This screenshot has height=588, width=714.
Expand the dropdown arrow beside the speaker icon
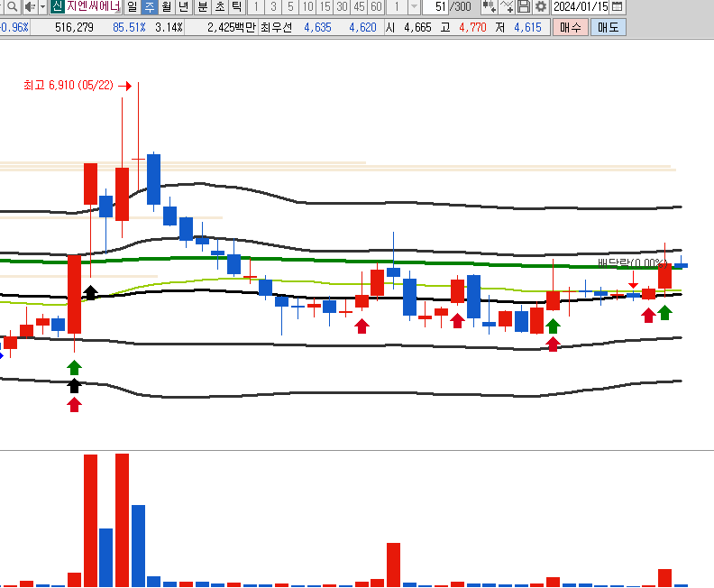click(x=42, y=7)
